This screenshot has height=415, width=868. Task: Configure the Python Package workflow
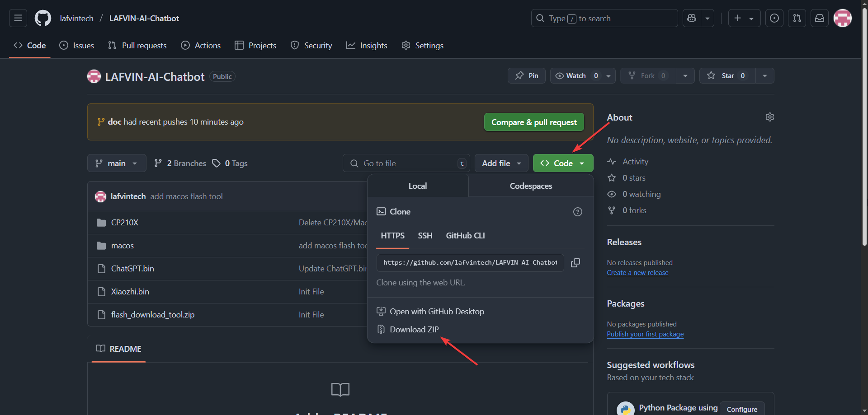[742, 409]
